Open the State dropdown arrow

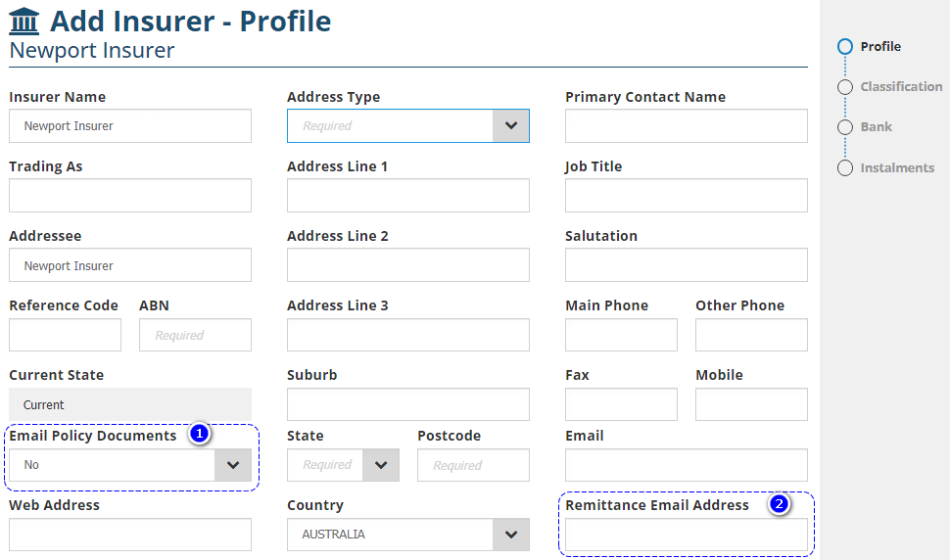click(380, 465)
